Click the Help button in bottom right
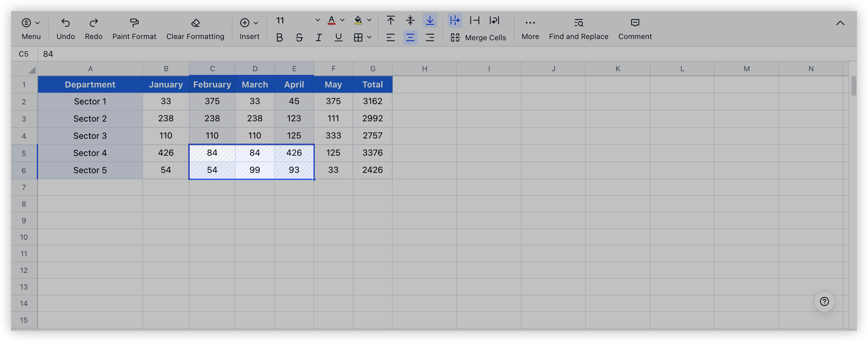Viewport: 868px width, 342px height. (824, 301)
